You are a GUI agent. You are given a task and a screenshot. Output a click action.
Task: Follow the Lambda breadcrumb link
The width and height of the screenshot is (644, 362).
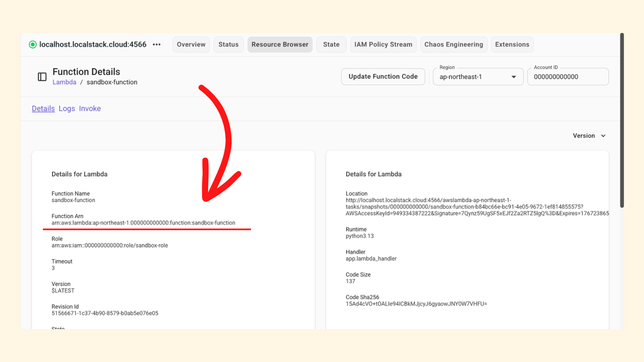[64, 82]
